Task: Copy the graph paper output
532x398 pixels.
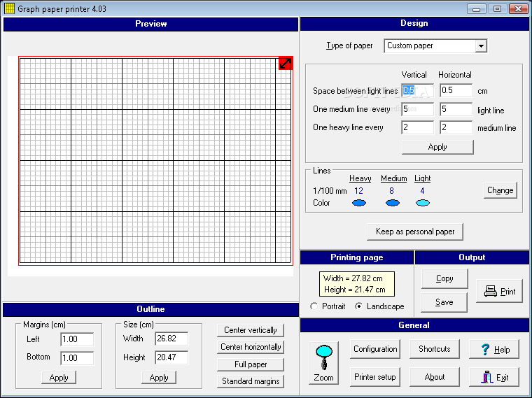Action: point(444,278)
